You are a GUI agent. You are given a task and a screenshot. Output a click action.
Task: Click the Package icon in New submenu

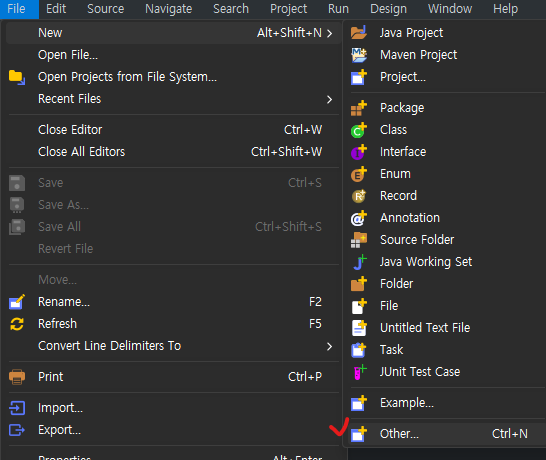tap(359, 108)
